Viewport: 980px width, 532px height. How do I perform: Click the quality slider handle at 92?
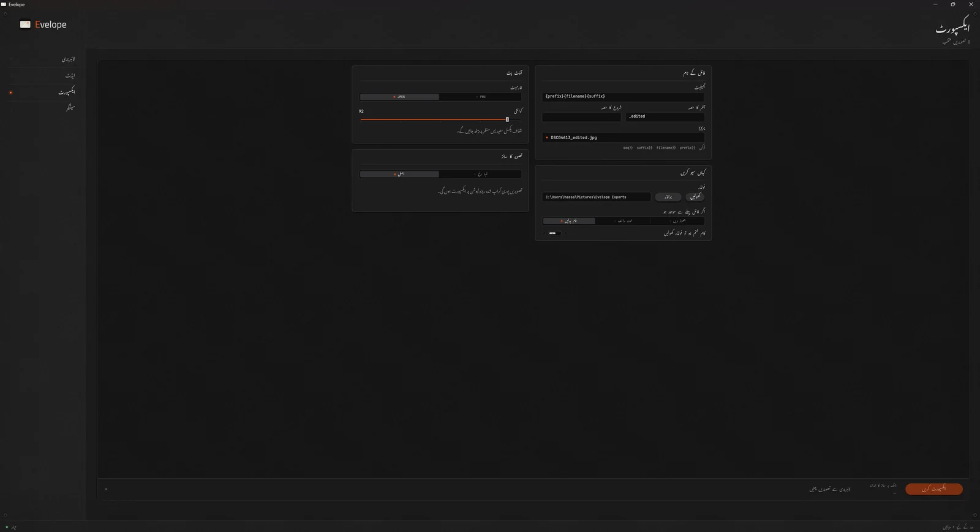507,120
